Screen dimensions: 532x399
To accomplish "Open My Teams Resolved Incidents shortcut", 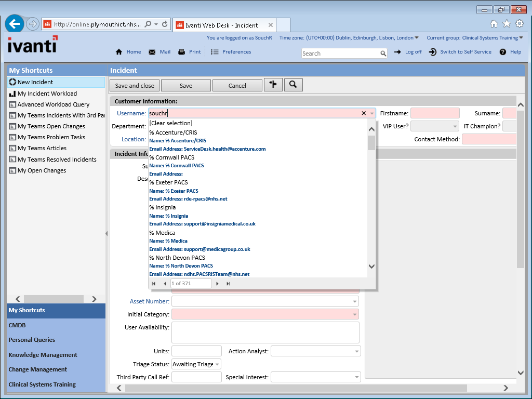I will pos(57,159).
